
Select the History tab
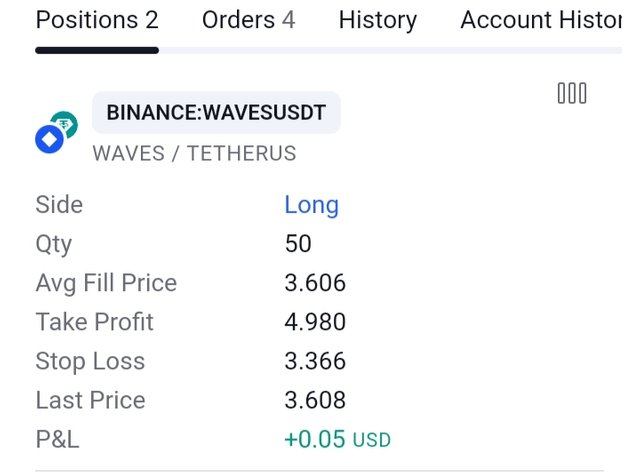377,20
